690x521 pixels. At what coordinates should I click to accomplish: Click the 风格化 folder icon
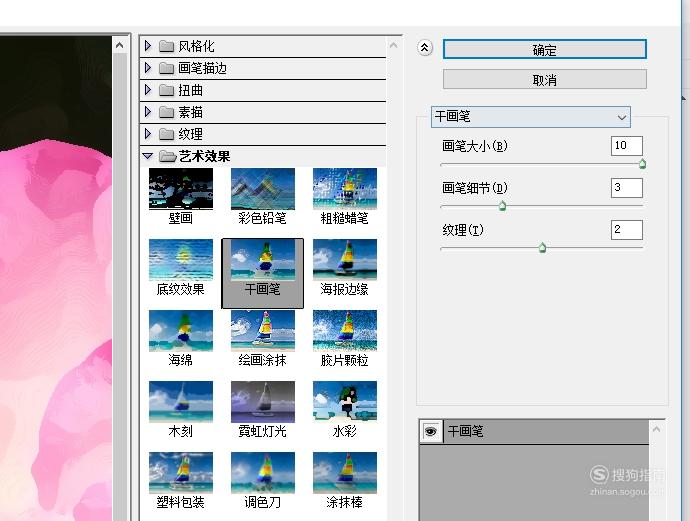[x=166, y=46]
